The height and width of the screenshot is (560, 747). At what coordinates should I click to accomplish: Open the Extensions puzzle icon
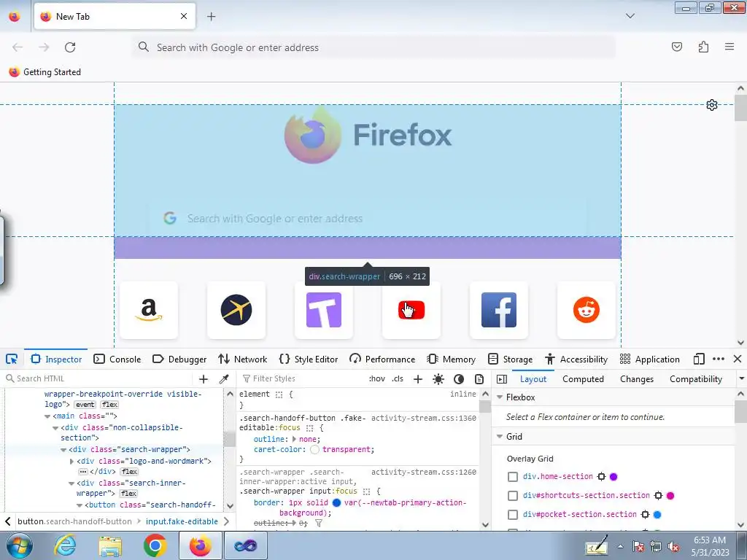(x=704, y=47)
